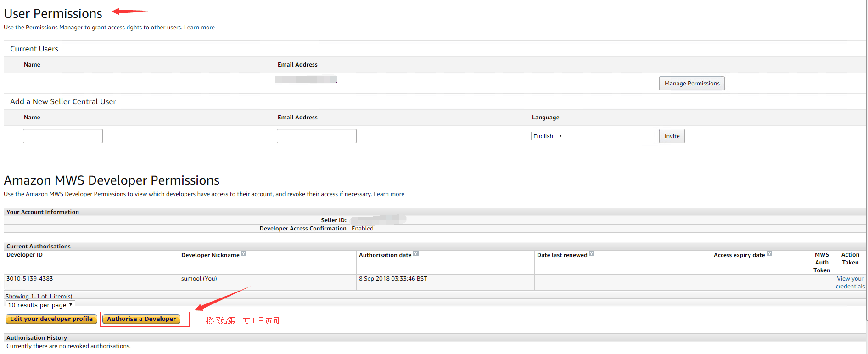Click help icon beside Access expiry date
The width and height of the screenshot is (868, 354).
pyautogui.click(x=769, y=253)
